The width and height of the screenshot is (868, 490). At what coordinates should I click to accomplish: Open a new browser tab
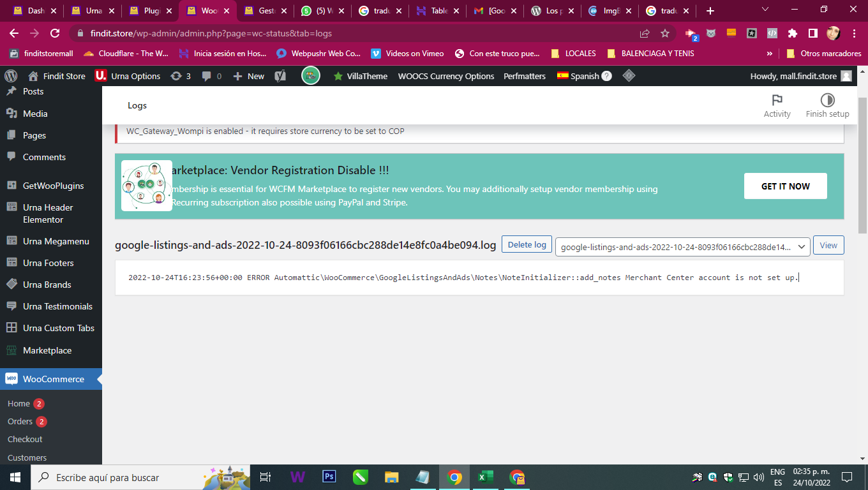[x=710, y=11]
